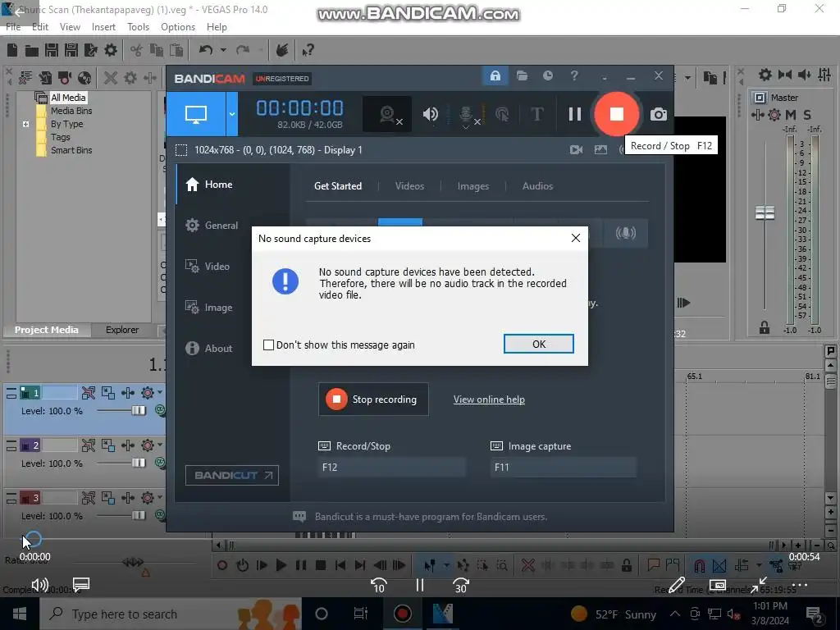Open track 1 gear options dropdown

pyautogui.click(x=160, y=393)
